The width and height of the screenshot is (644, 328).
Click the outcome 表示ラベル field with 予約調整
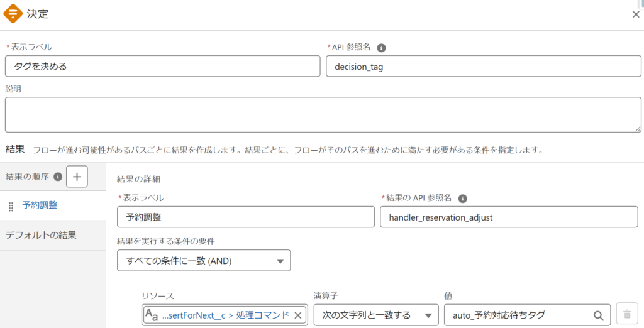(245, 217)
